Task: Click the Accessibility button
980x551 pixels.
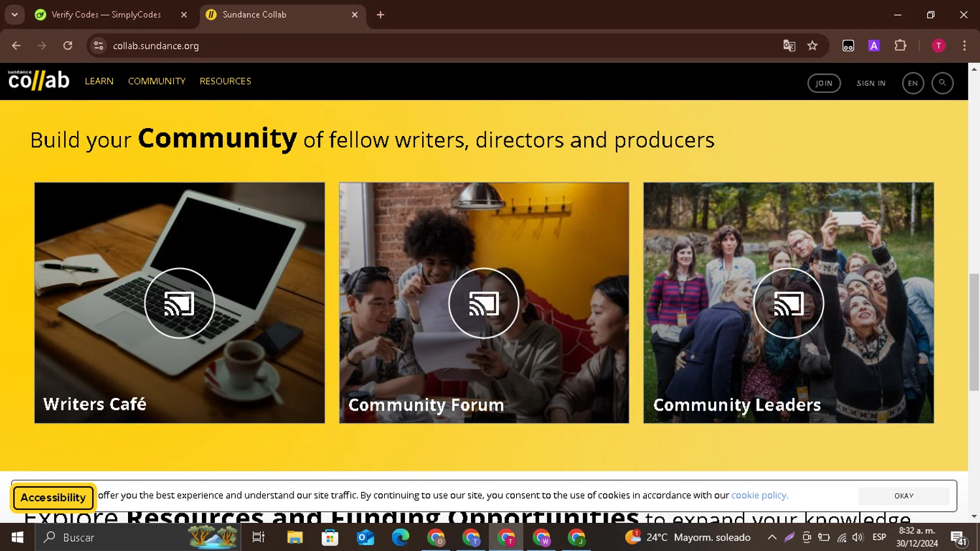Action: [53, 497]
